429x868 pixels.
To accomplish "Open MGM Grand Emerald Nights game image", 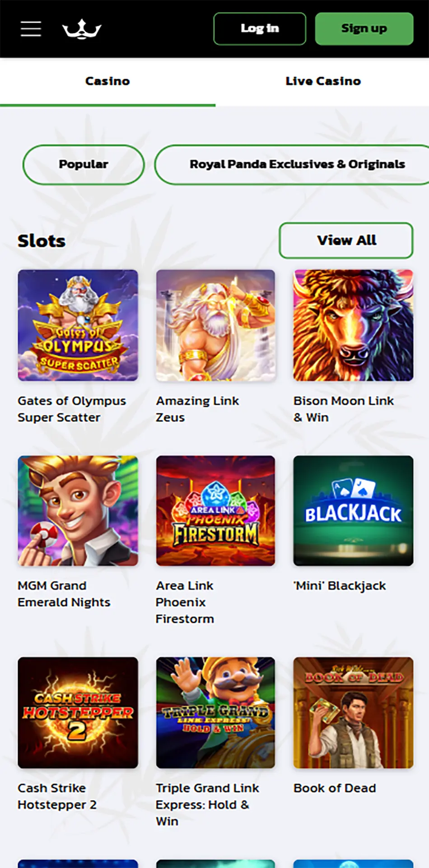I will pos(78,510).
